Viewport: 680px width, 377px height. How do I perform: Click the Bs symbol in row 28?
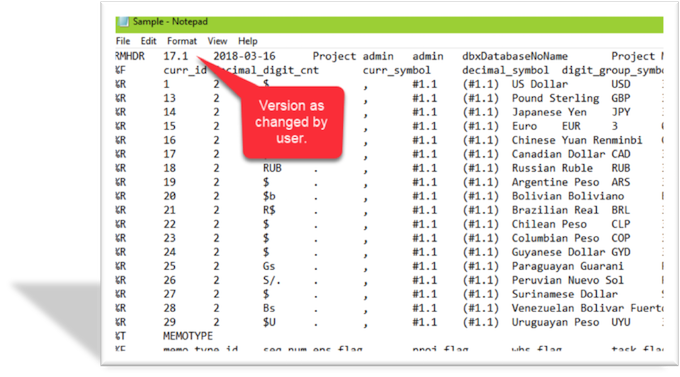pos(269,308)
